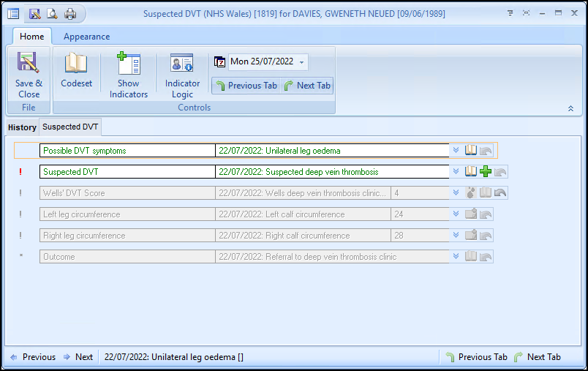The width and height of the screenshot is (588, 371).
Task: Select the History tab
Action: (22, 127)
